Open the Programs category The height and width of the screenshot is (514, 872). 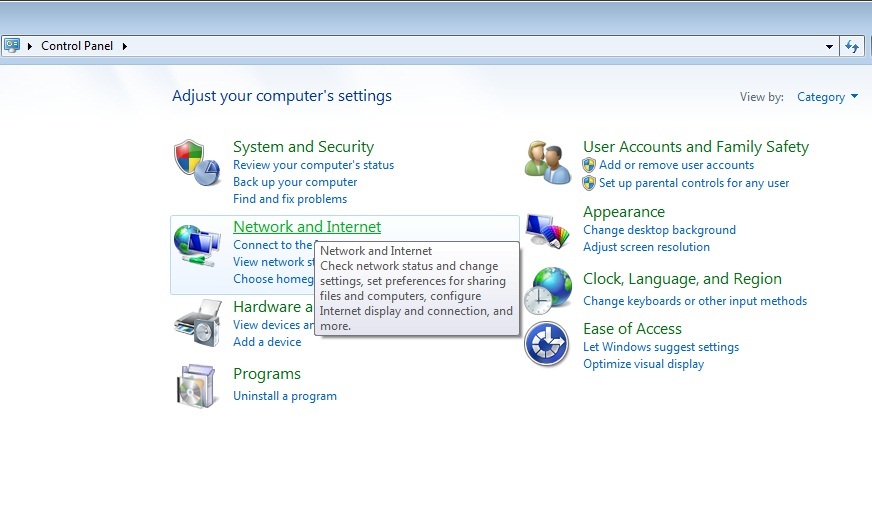pos(267,374)
